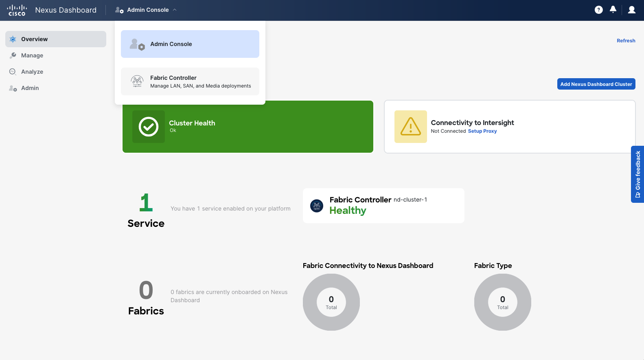
Task: Click the Intersight warning triangle icon
Action: coord(410,127)
